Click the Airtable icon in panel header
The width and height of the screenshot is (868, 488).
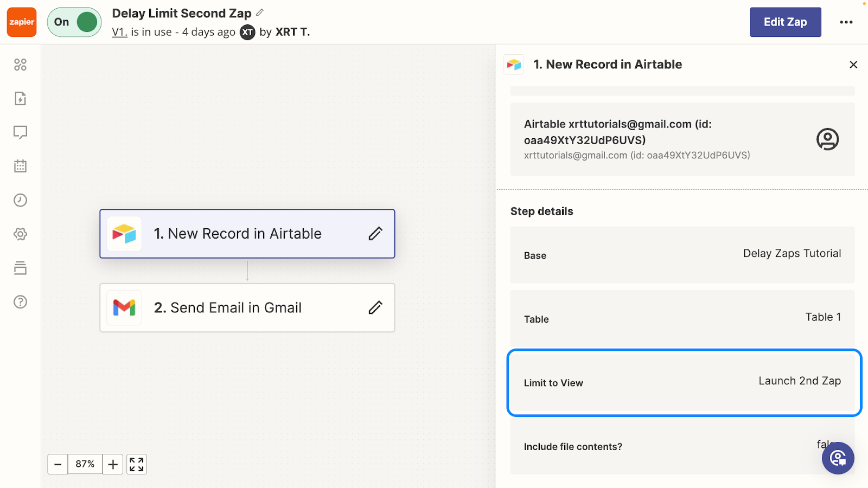tap(514, 65)
